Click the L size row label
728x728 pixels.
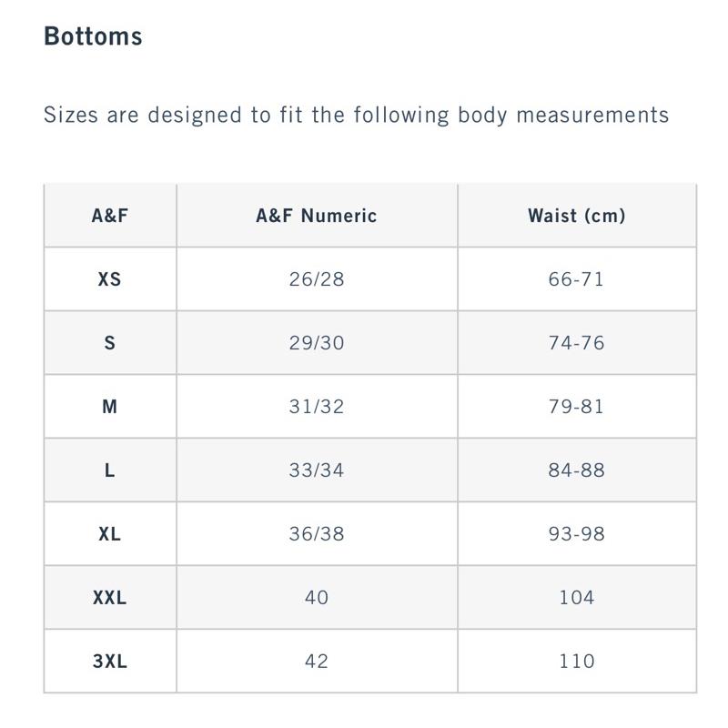click(x=110, y=470)
